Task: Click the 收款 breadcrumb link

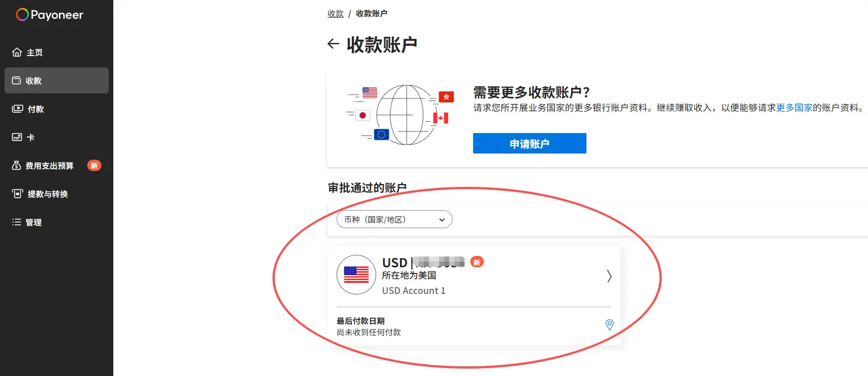Action: 335,14
